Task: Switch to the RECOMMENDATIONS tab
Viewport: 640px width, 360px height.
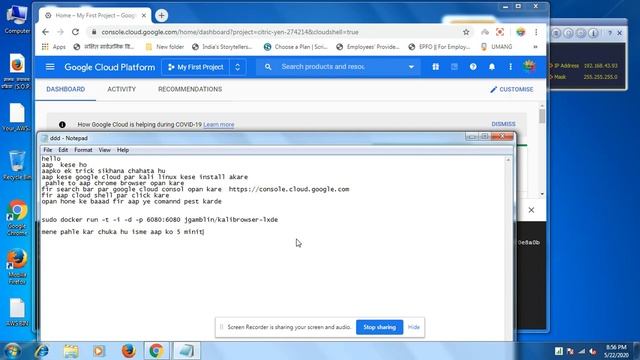Action: pyautogui.click(x=190, y=89)
